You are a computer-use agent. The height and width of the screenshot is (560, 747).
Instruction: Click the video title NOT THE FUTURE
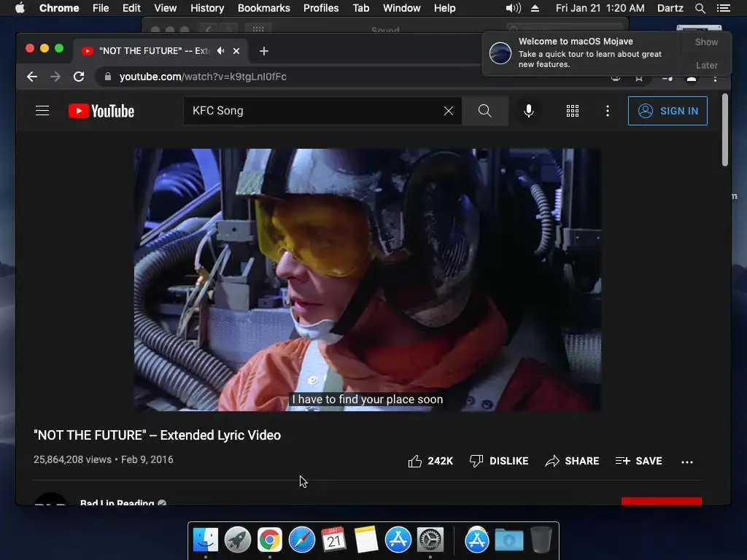point(158,435)
